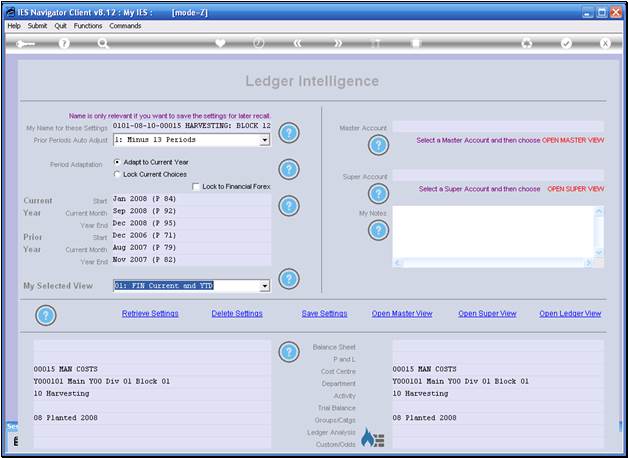Tick the Lock to Financial Forex checkbox

point(196,187)
